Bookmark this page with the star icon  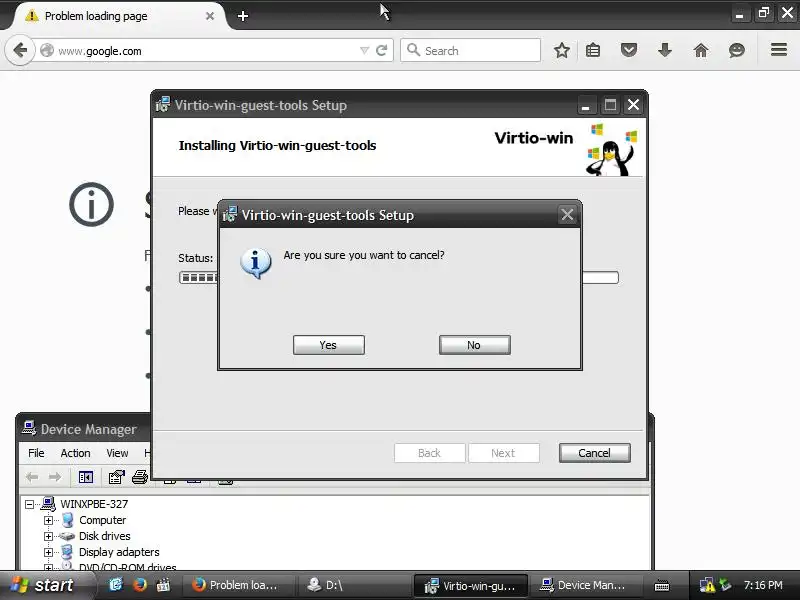[562, 50]
